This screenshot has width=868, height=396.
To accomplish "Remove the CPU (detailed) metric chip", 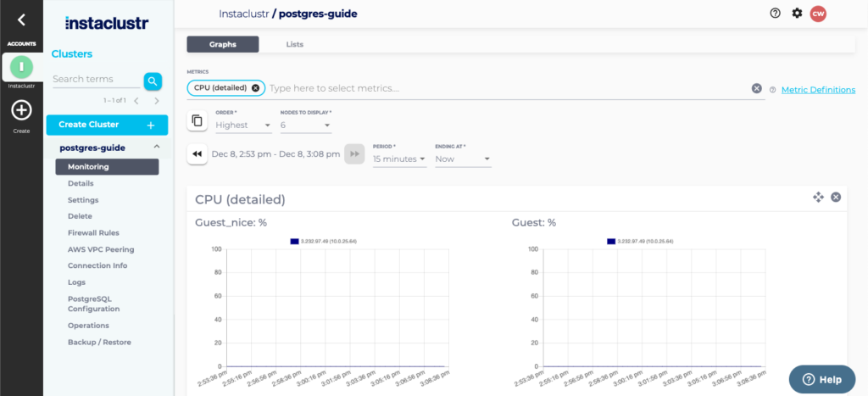I will pos(256,88).
